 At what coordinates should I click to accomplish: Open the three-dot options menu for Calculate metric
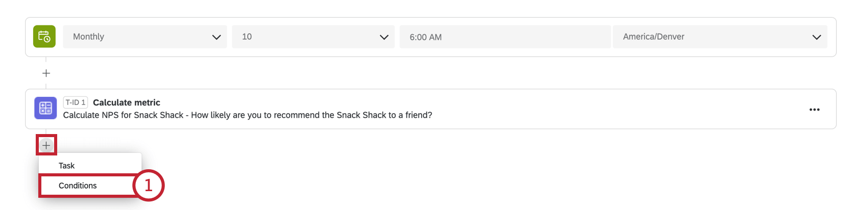coord(814,110)
